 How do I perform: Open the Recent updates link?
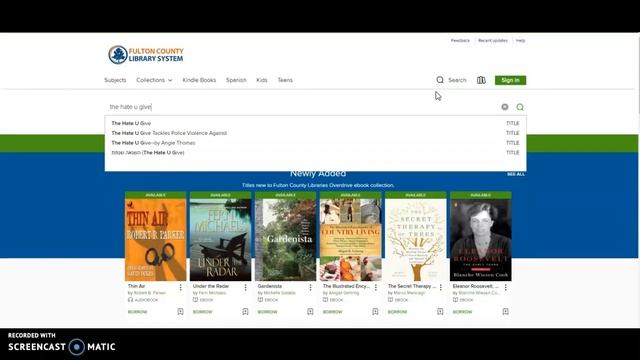pos(493,40)
